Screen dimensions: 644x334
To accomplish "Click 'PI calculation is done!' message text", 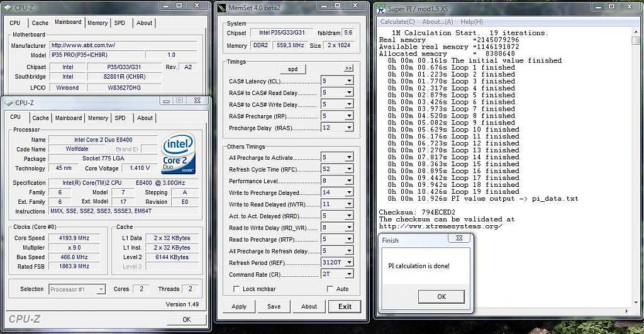I will click(x=419, y=266).
